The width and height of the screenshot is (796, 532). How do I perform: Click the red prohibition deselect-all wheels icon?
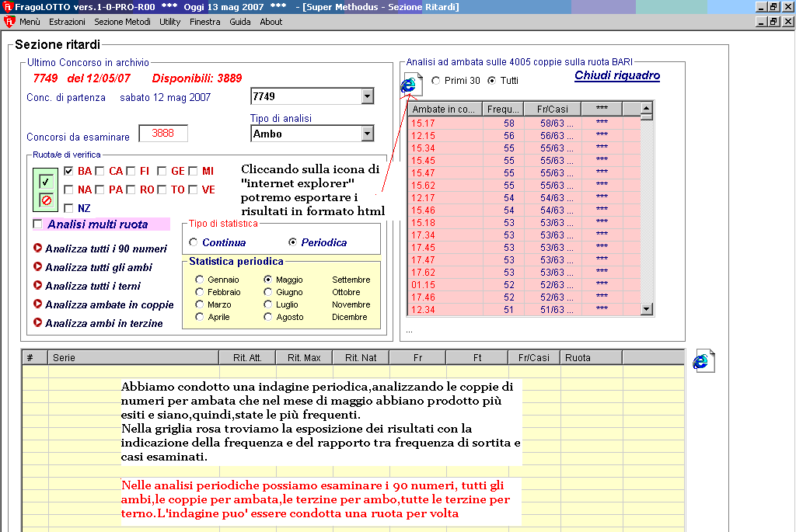(x=46, y=200)
